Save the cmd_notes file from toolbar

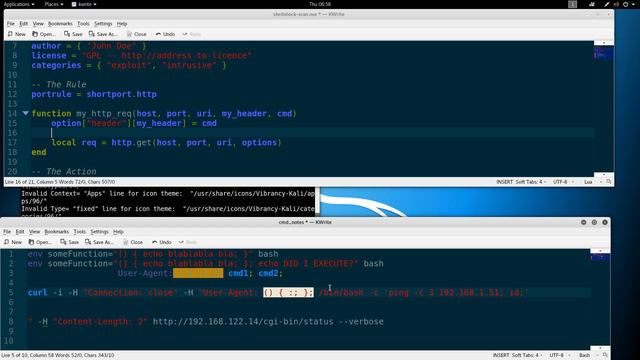point(70,242)
